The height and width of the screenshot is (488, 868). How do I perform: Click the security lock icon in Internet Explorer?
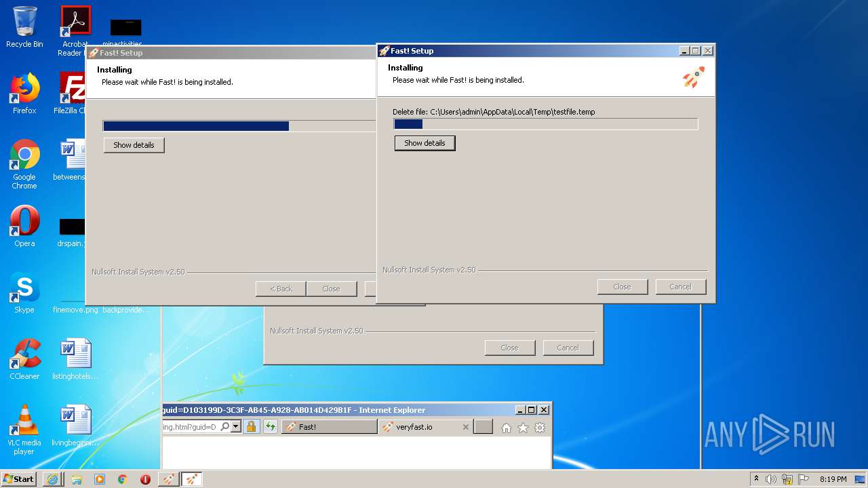pyautogui.click(x=251, y=427)
